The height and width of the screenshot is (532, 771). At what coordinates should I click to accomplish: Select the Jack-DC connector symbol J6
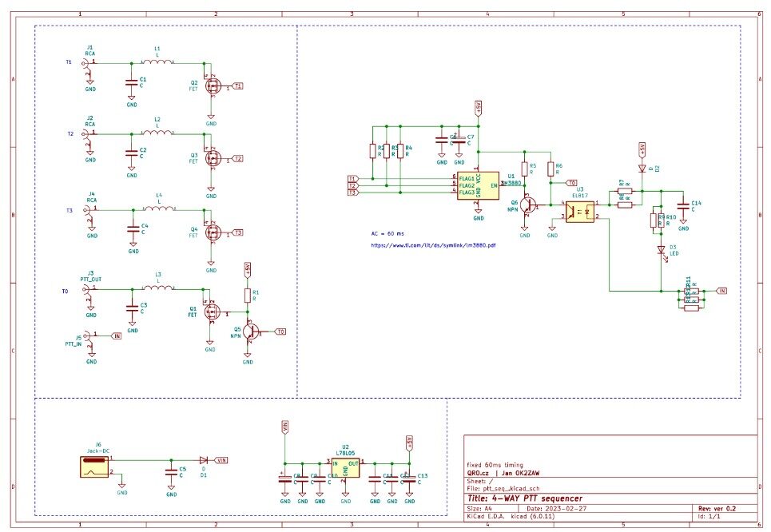[x=93, y=466]
